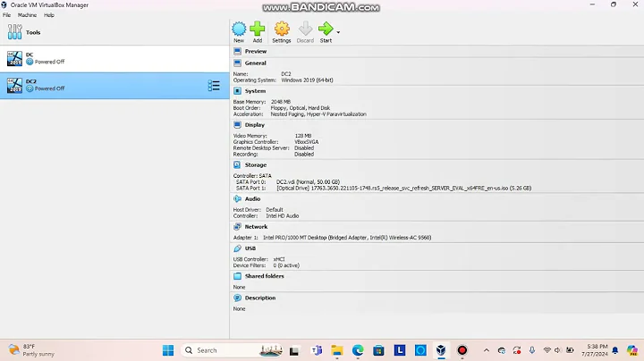
Task: Click the General section icon
Action: 237,63
